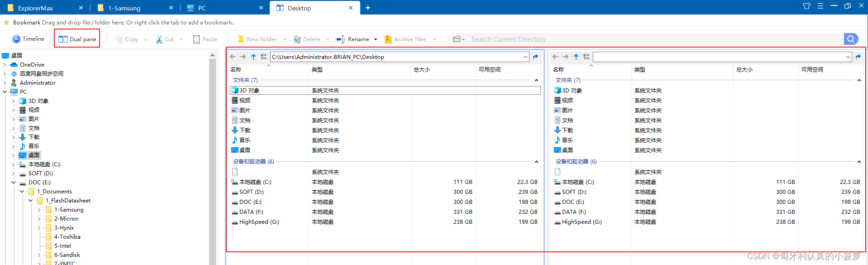Select 3-Hynix folder in the tree
The width and height of the screenshot is (868, 265).
click(x=64, y=228)
